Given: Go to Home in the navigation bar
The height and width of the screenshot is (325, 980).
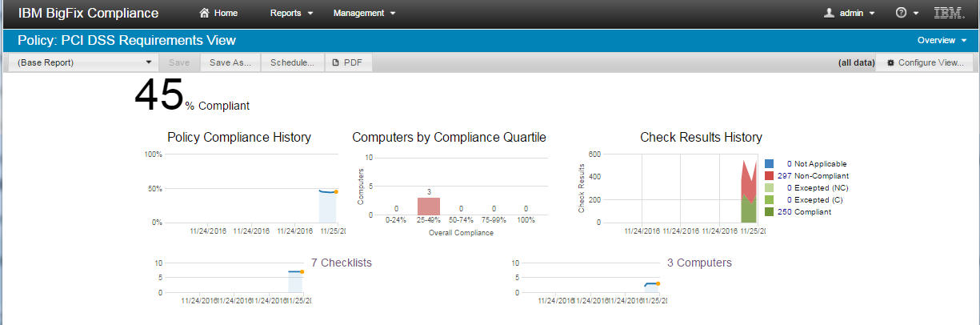Looking at the screenshot, I should [218, 13].
